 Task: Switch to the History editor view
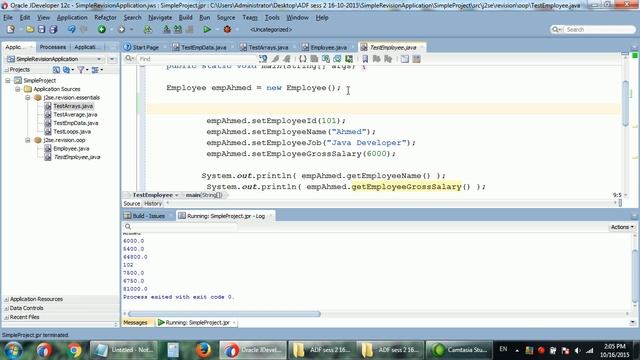[x=153, y=203]
